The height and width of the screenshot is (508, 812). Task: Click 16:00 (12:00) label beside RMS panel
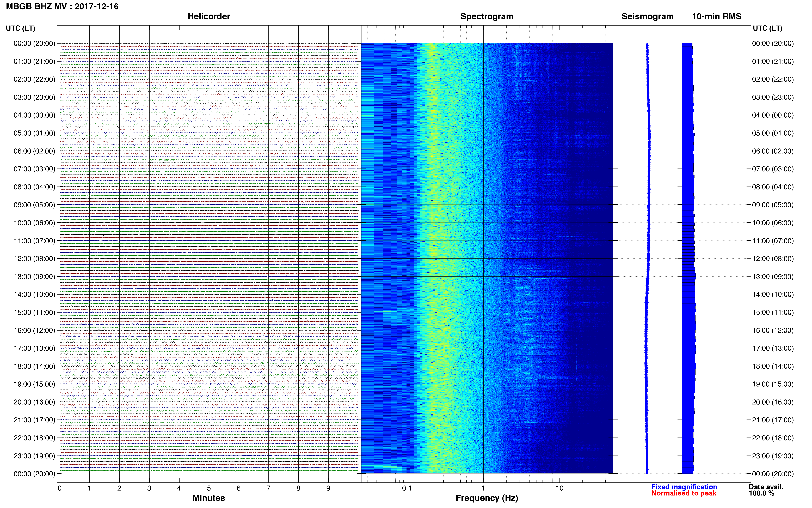point(773,330)
